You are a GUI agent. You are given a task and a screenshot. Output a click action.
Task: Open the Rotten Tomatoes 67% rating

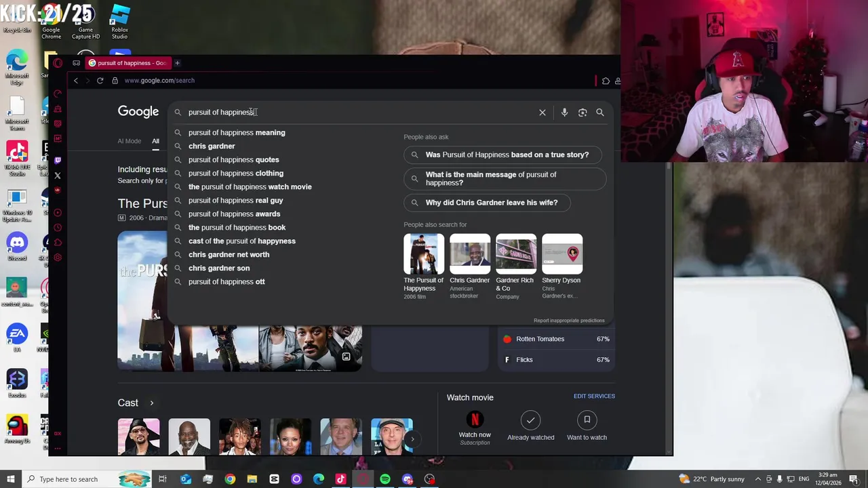556,339
